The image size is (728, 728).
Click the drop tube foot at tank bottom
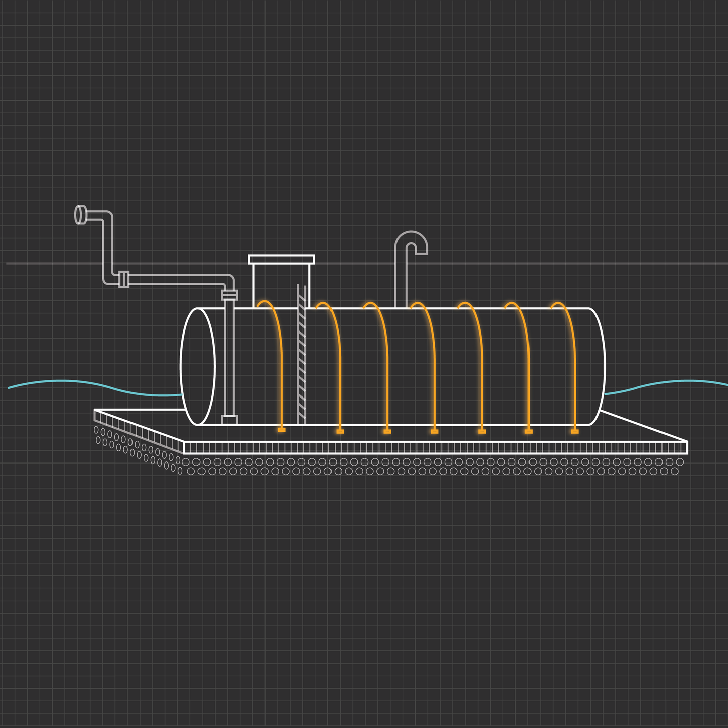(229, 420)
